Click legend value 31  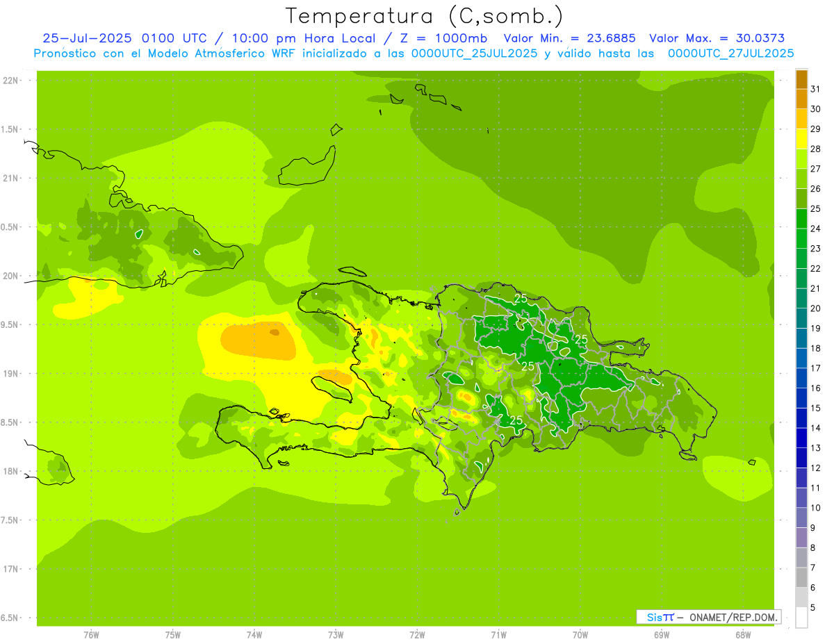tap(816, 89)
